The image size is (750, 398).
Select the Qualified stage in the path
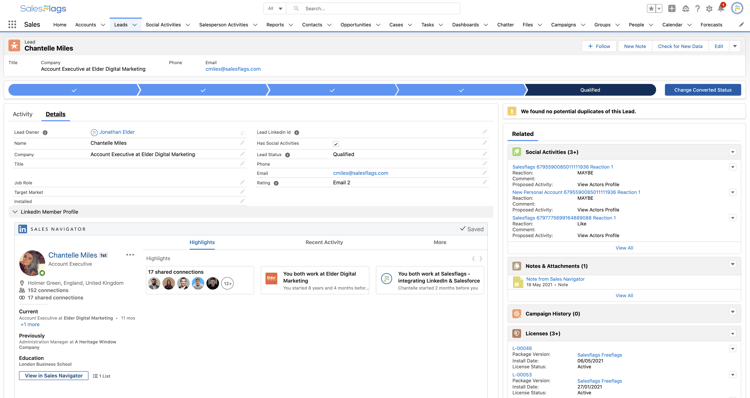click(x=590, y=90)
